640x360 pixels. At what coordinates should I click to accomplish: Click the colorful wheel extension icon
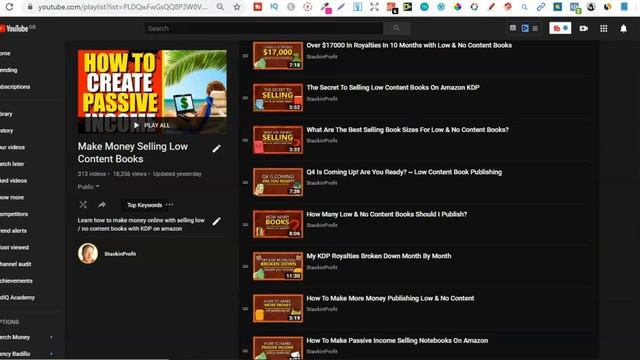pos(458,7)
